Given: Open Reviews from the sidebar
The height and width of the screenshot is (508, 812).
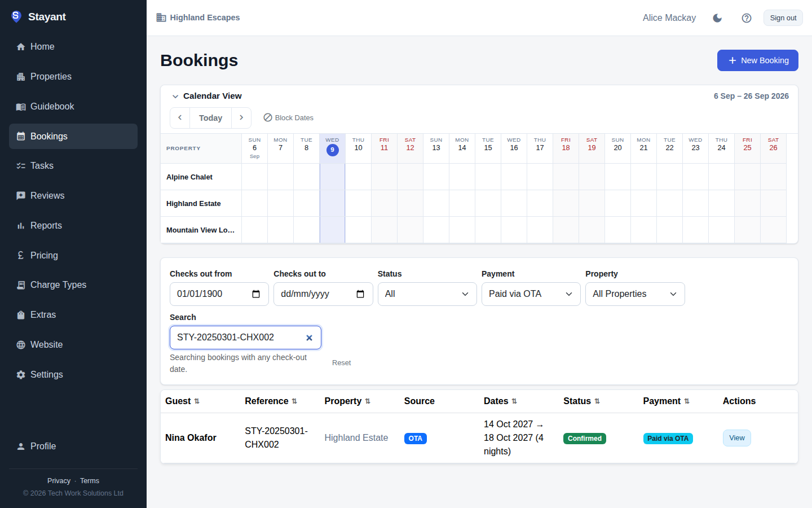Looking at the screenshot, I should click(73, 196).
